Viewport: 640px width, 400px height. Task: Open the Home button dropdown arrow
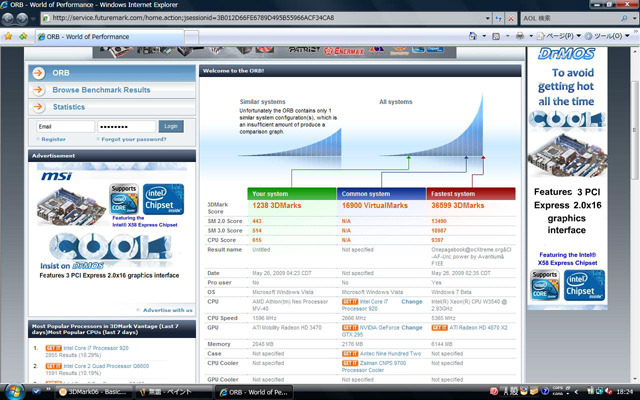point(484,36)
